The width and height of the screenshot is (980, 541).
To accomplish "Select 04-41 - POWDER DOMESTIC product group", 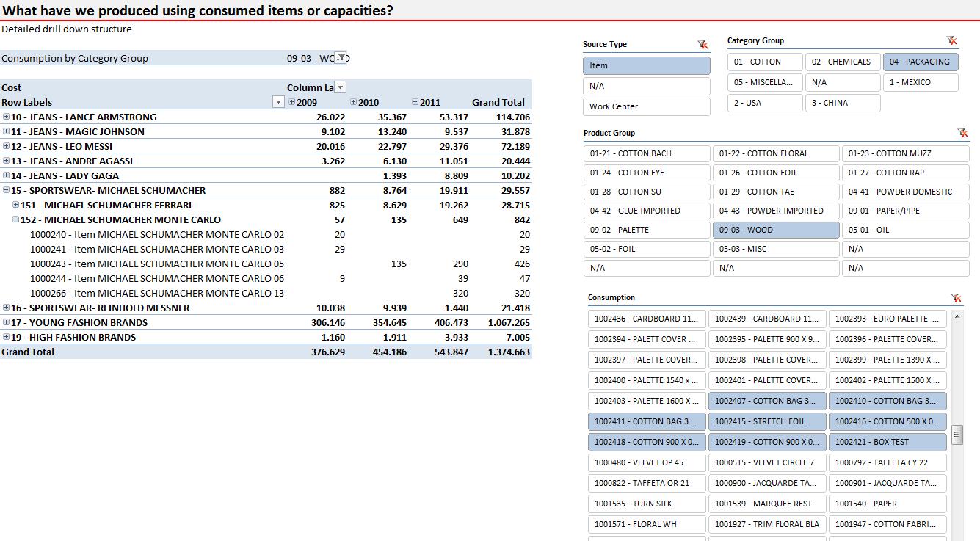I will 905,192.
